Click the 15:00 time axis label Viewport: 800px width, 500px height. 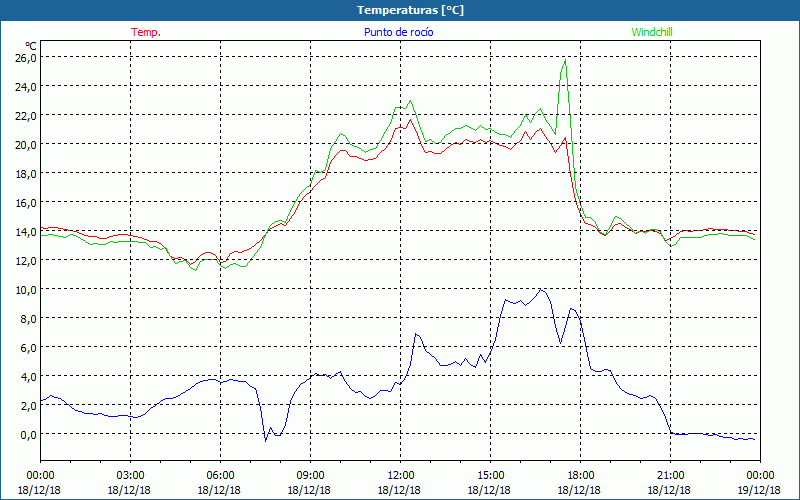490,476
